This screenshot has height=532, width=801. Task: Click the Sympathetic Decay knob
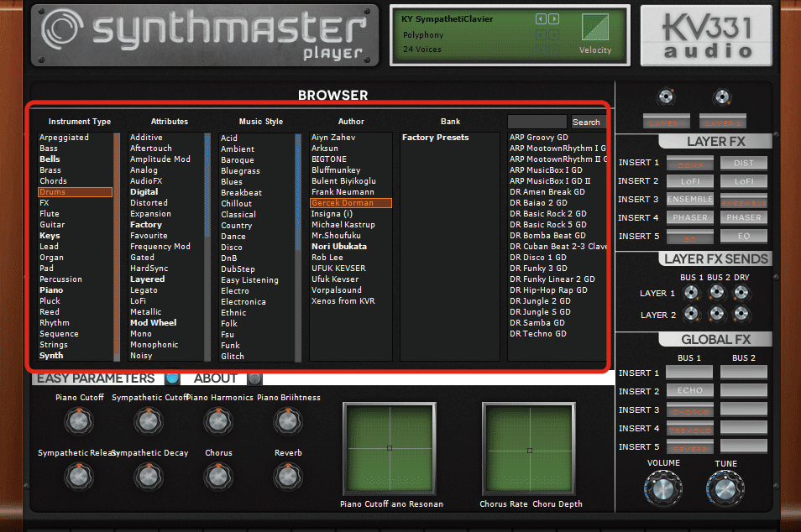click(148, 477)
